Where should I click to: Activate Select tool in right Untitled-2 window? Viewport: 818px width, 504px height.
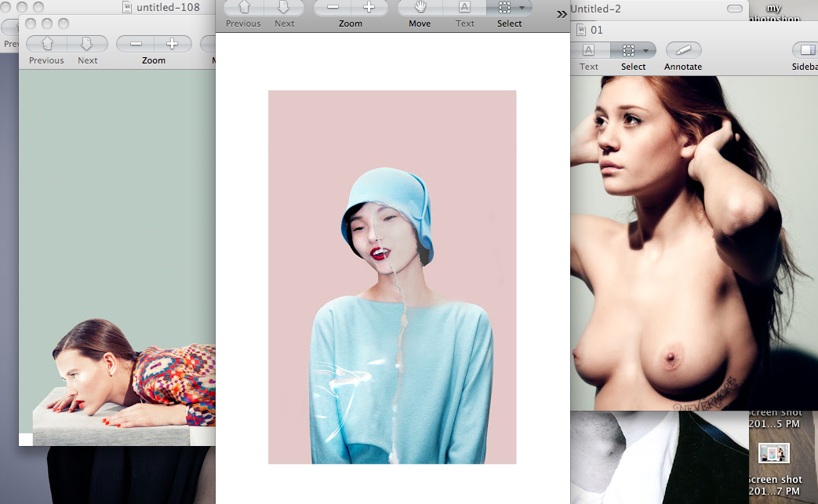click(628, 50)
